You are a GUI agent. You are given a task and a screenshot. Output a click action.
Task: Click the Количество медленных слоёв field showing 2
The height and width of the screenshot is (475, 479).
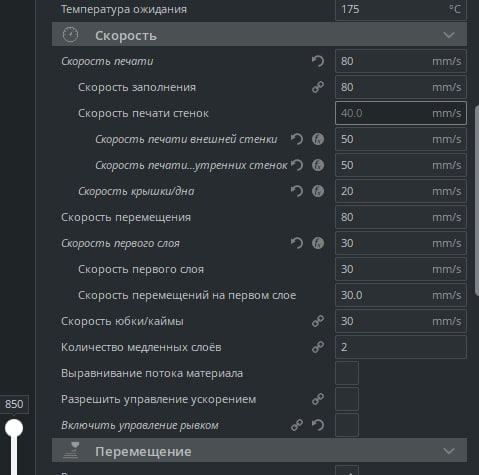point(401,347)
